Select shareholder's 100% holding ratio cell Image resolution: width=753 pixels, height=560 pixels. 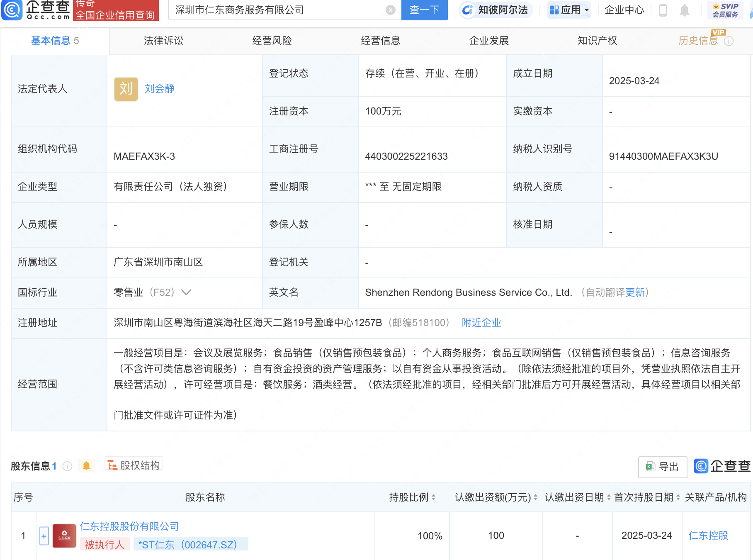click(x=430, y=536)
